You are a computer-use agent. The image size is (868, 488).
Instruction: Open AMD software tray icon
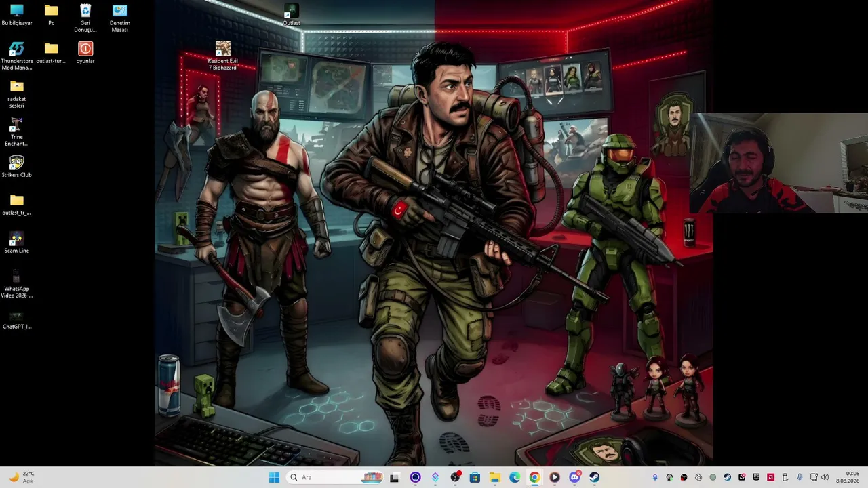770,477
